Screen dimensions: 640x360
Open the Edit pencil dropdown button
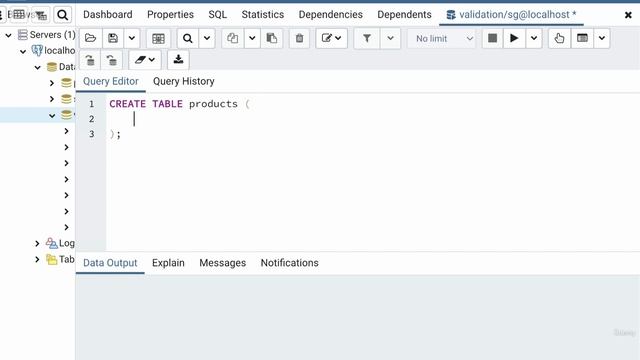(x=331, y=38)
